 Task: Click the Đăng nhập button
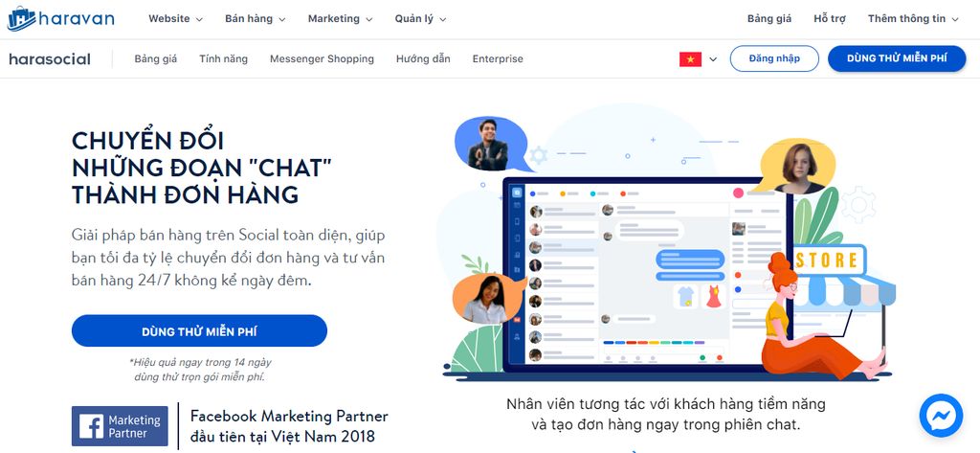pos(774,58)
